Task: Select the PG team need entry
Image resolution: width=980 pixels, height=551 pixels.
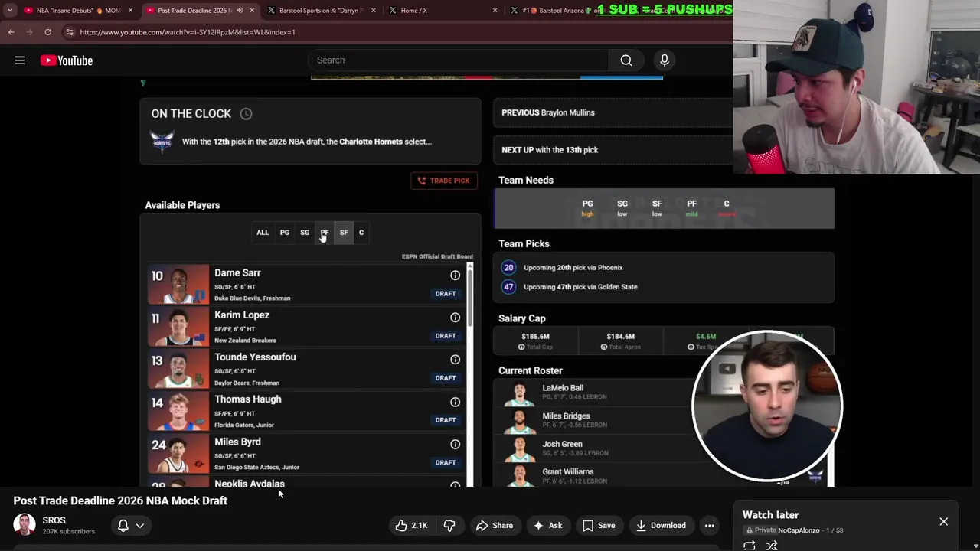Action: coord(587,208)
